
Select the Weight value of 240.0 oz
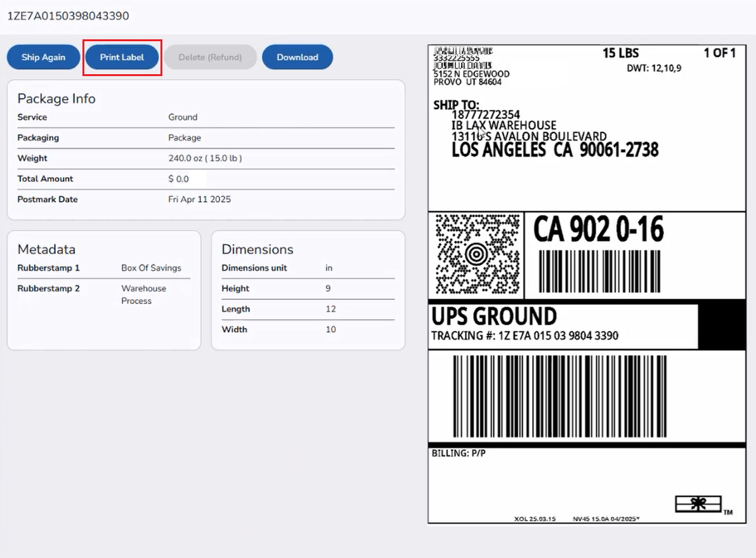click(x=204, y=158)
